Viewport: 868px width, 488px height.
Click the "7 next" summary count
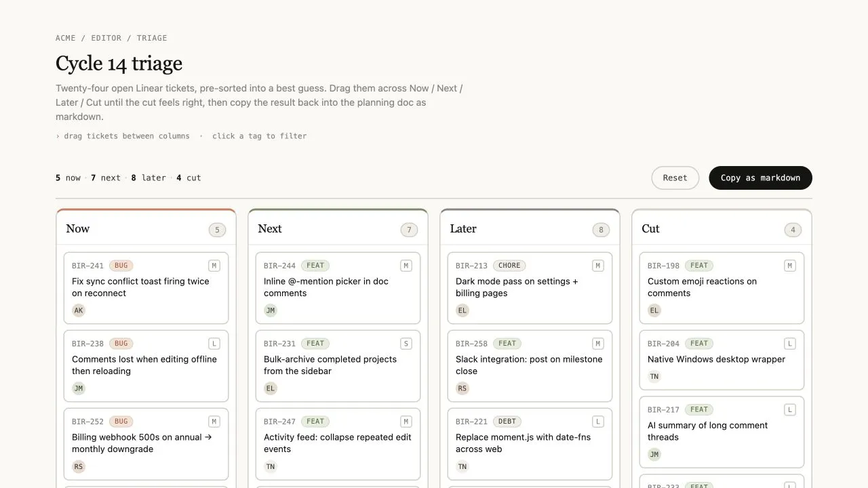pyautogui.click(x=106, y=178)
